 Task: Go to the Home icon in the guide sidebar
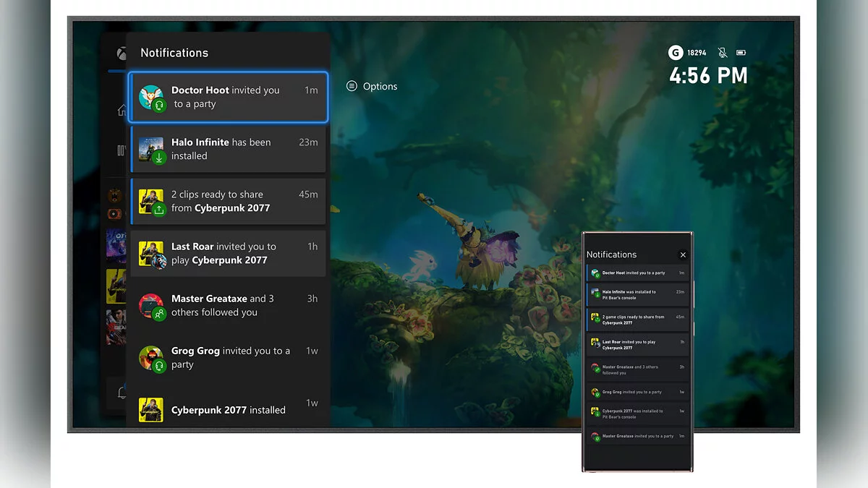122,111
